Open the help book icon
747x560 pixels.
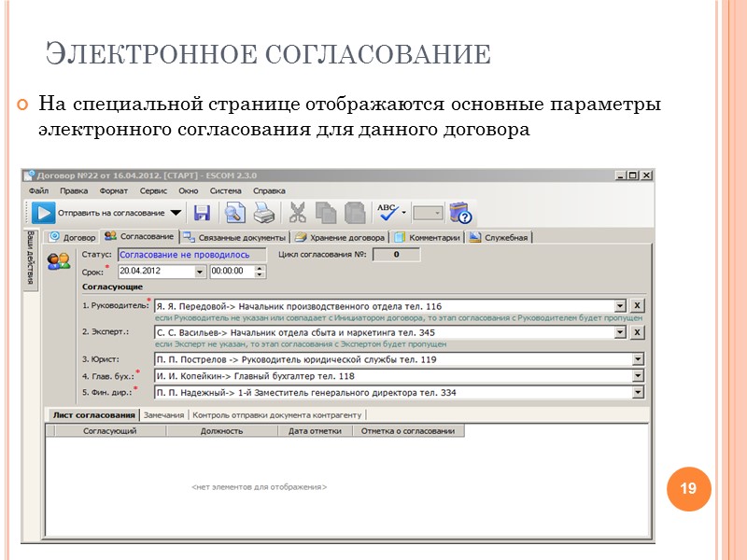point(460,213)
